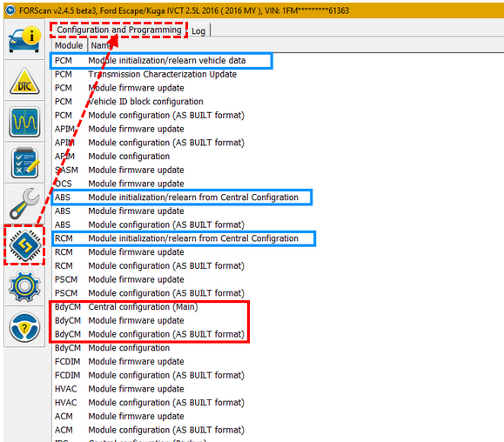Sort list by the Module column header
The image size is (504, 442).
click(x=69, y=45)
